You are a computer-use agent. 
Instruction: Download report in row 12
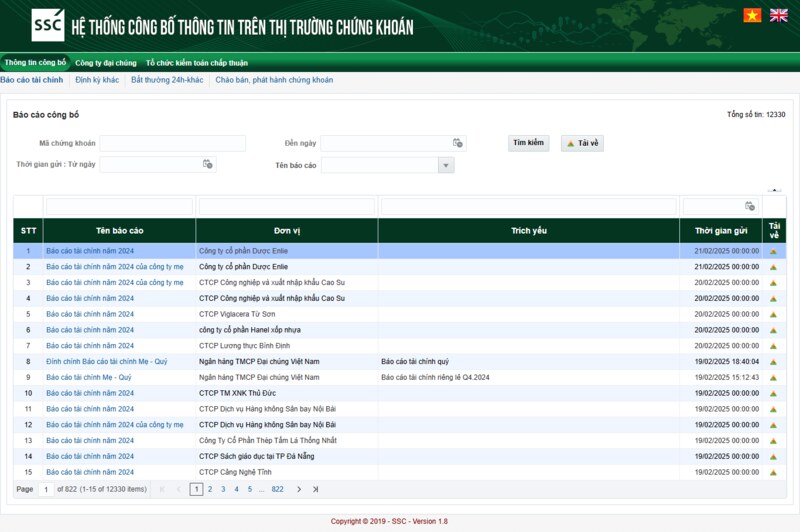(x=773, y=425)
